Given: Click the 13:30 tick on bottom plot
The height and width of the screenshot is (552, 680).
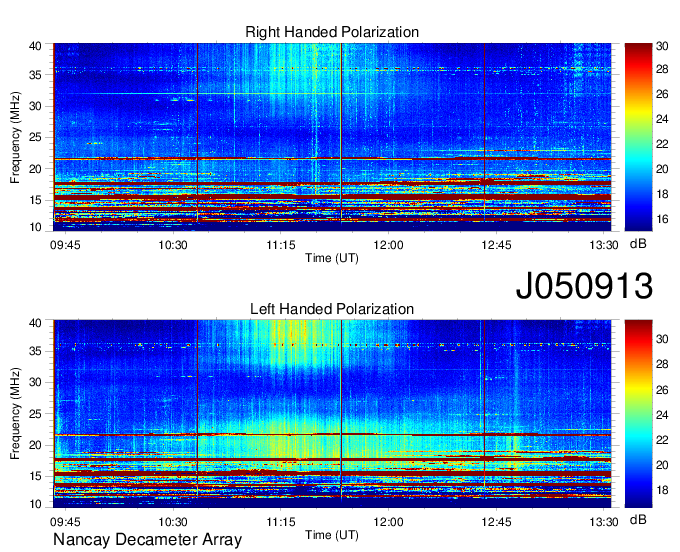Looking at the screenshot, I should coord(604,522).
